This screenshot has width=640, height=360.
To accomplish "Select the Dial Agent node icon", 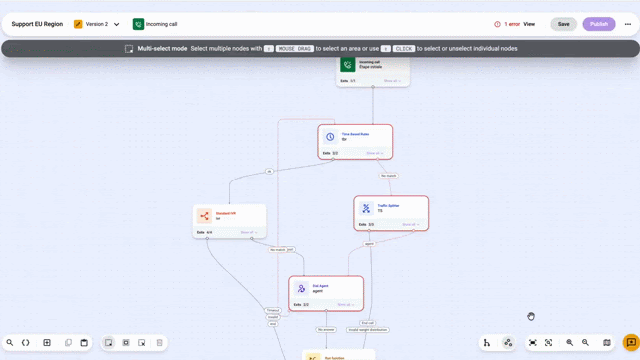I will click(x=301, y=289).
